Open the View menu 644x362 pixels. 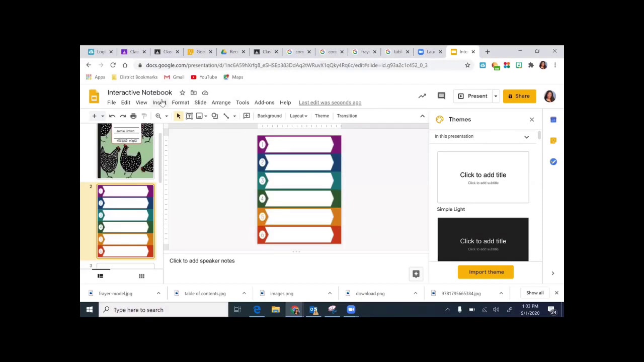click(x=141, y=103)
